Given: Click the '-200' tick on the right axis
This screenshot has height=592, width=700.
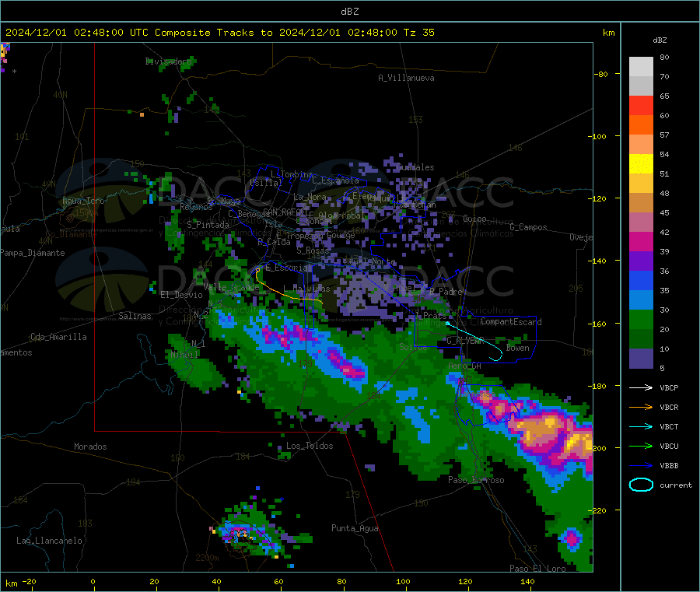Looking at the screenshot, I should (x=599, y=448).
